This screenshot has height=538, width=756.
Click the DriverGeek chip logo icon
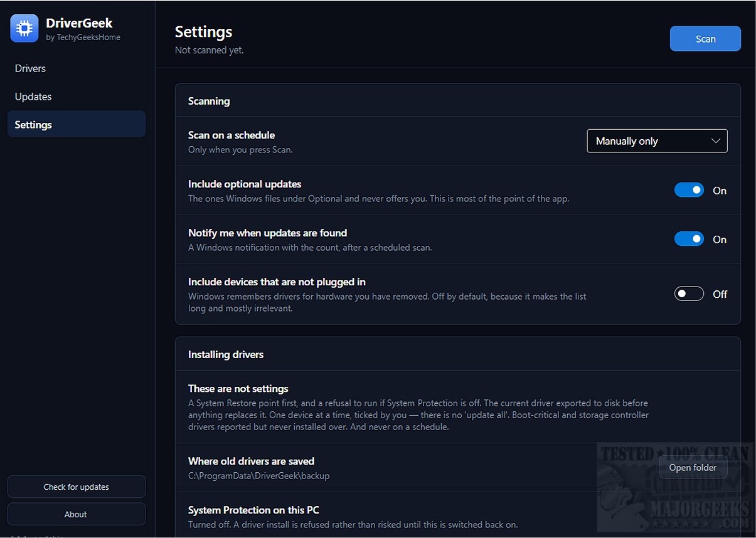tap(24, 29)
